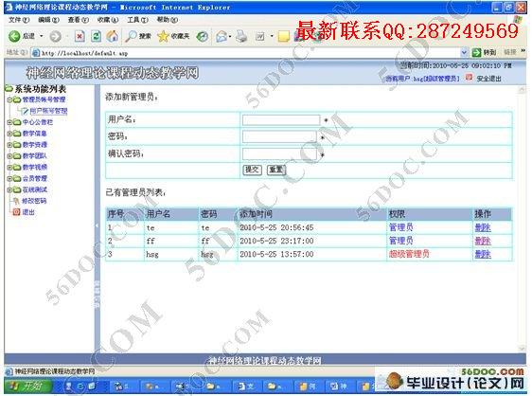532x396 pixels.
Task: Click the 安全退出 link in header
Action: (x=488, y=79)
